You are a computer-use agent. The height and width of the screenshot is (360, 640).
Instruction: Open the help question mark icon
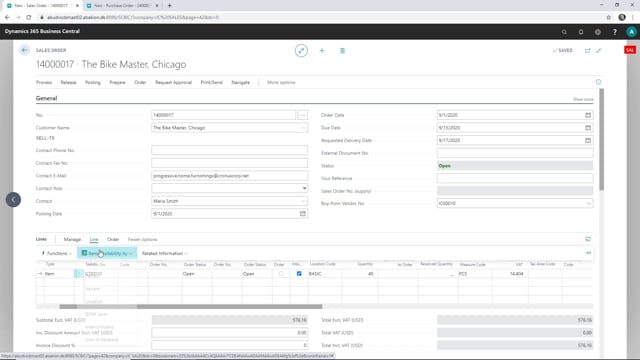tap(615, 32)
